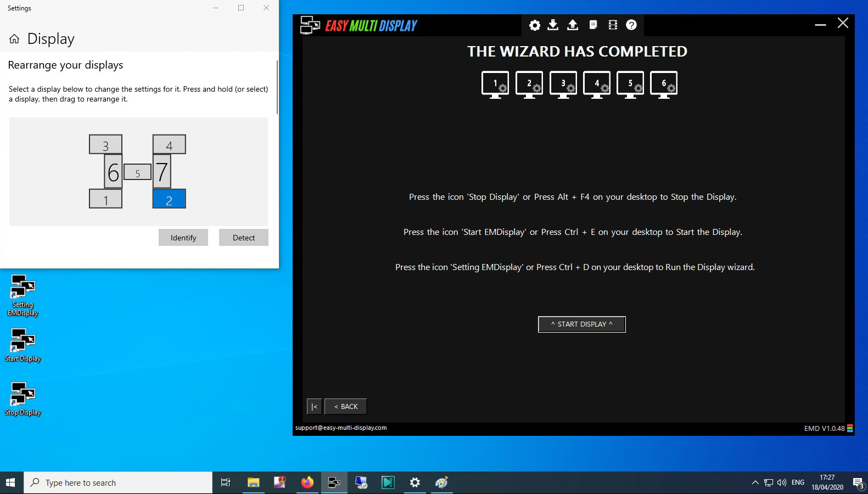Viewport: 868px width, 494px height.
Task: Open the help question mark icon
Action: [631, 25]
